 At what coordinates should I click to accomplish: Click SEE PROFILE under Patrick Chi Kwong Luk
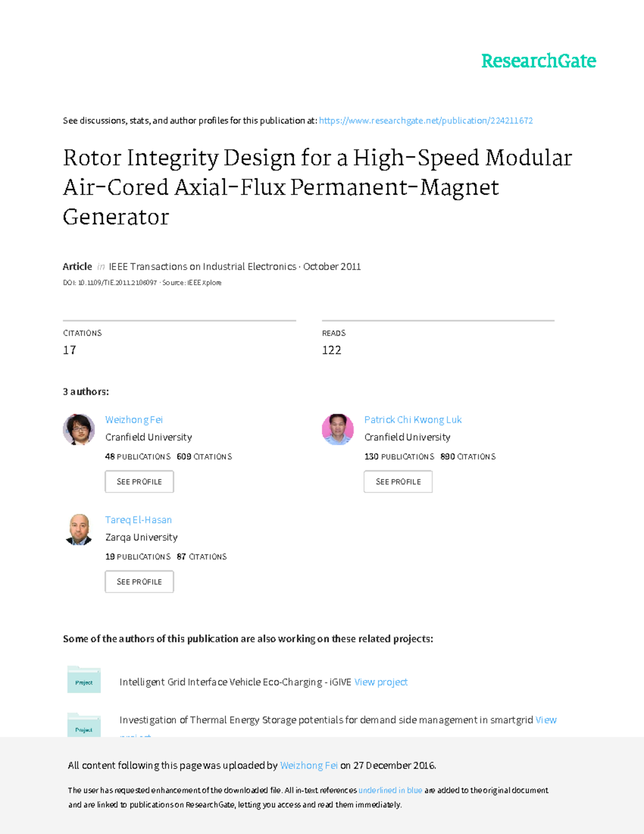point(398,481)
